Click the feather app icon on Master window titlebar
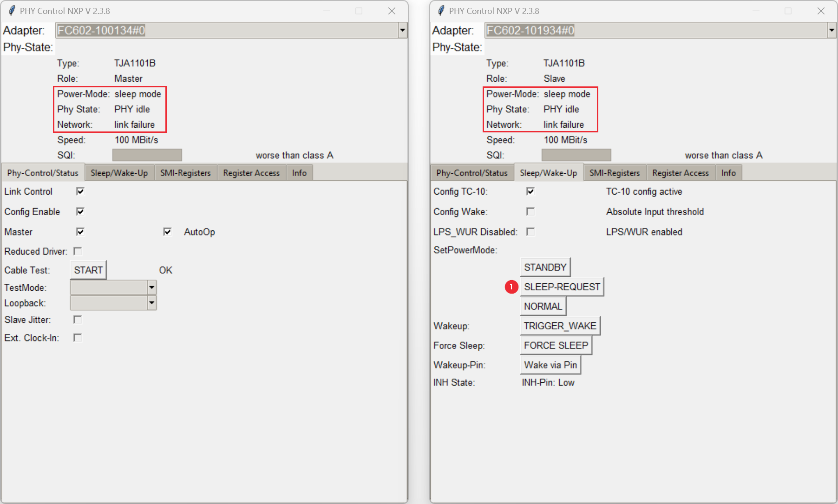Image resolution: width=838 pixels, height=504 pixels. [11, 10]
